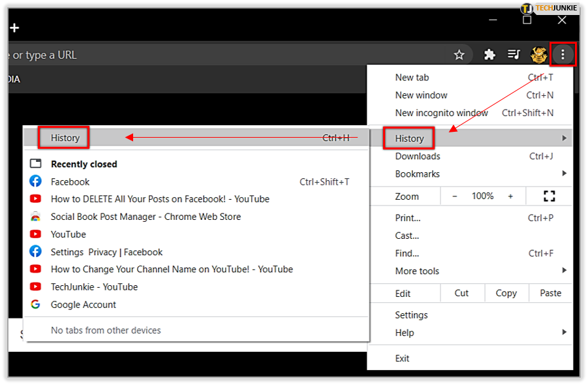The image size is (588, 385).
Task: Click the Chrome Web Store icon beside Social Book Post Manager
Action: tap(36, 216)
